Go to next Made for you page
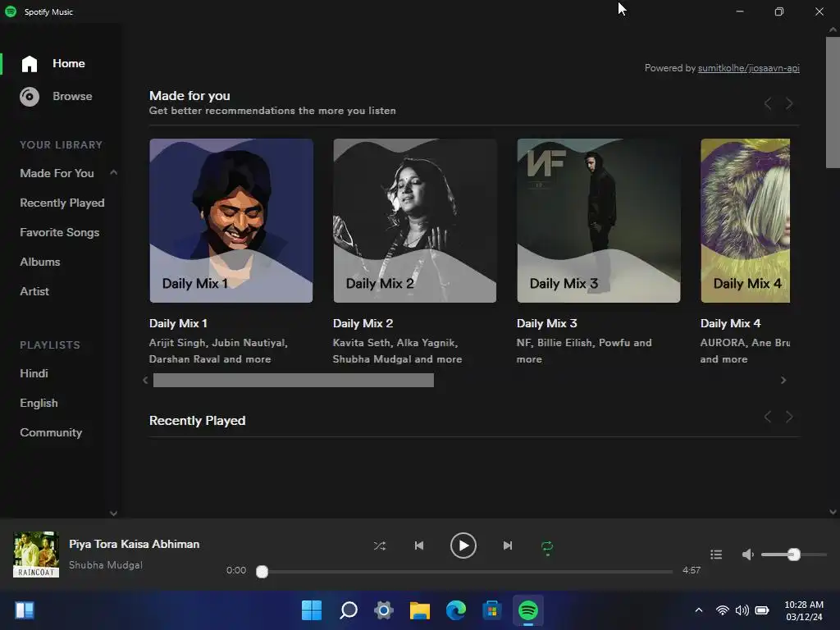The height and width of the screenshot is (630, 840). point(789,103)
